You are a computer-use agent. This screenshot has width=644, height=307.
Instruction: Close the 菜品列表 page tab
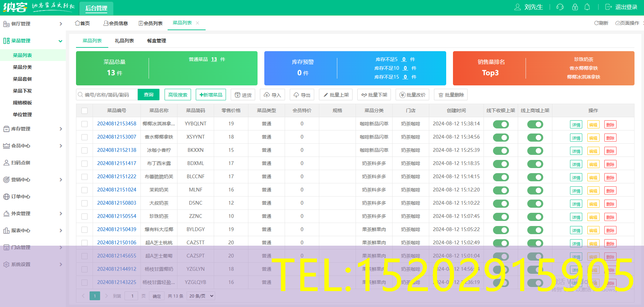tap(197, 23)
